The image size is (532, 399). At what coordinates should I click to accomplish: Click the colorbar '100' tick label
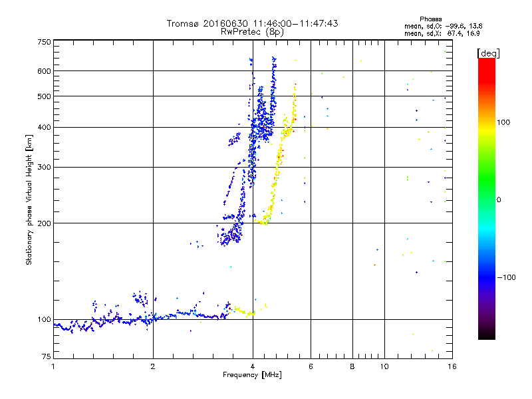tap(503, 122)
